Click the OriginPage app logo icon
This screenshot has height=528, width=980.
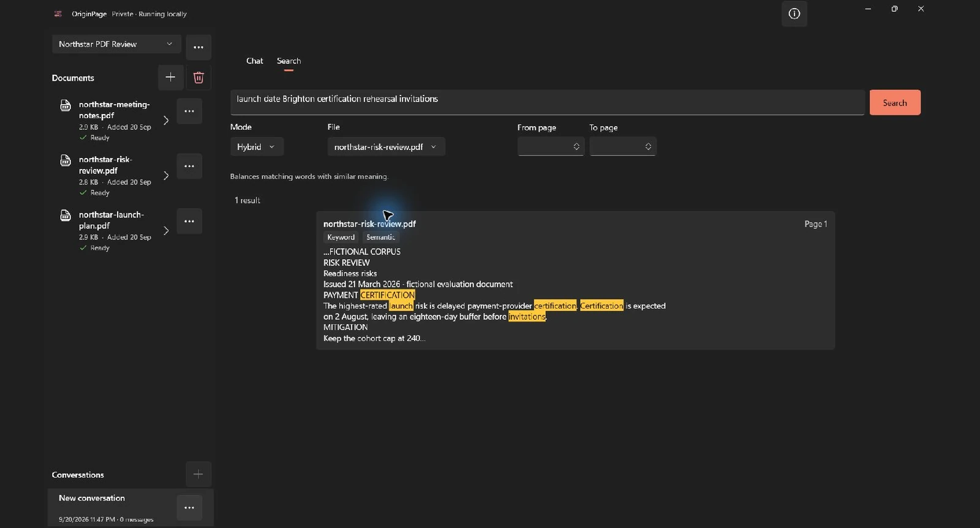[58, 13]
